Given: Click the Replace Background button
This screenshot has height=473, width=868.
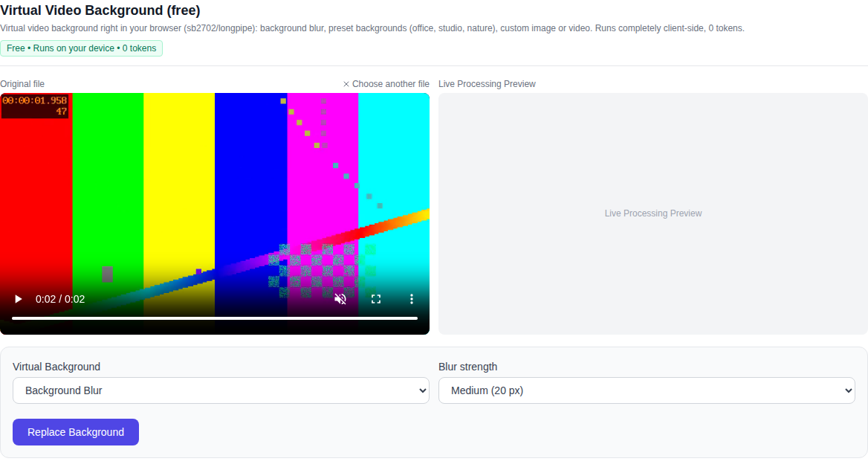Looking at the screenshot, I should click(76, 432).
